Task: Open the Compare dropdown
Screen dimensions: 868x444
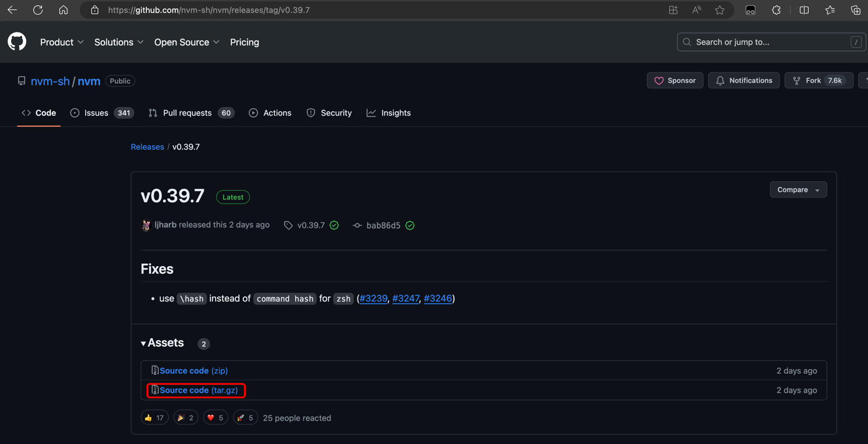Action: (798, 189)
